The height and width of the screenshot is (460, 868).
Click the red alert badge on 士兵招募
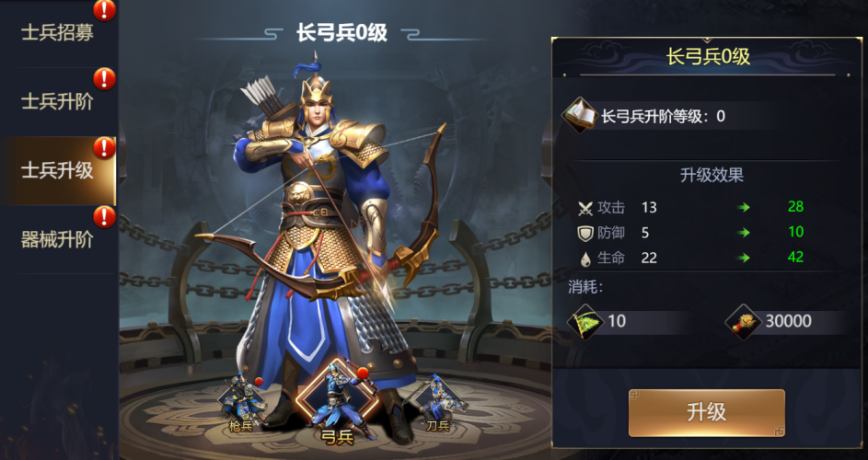(x=104, y=9)
